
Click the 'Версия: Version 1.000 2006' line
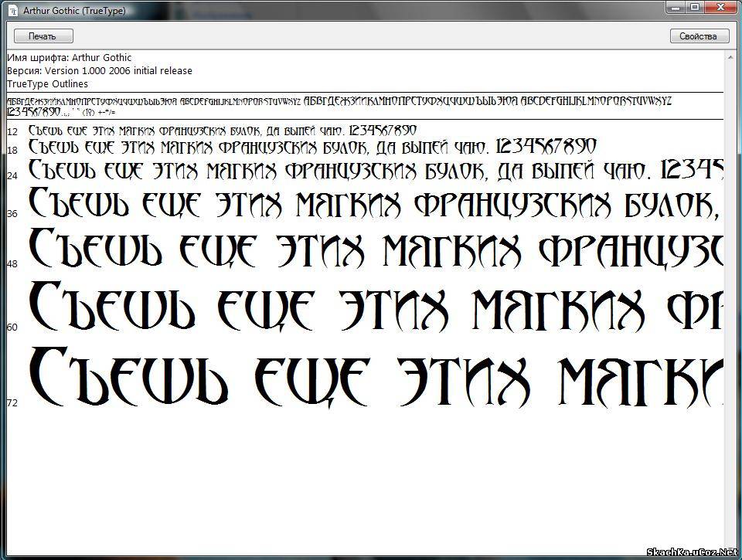click(100, 71)
